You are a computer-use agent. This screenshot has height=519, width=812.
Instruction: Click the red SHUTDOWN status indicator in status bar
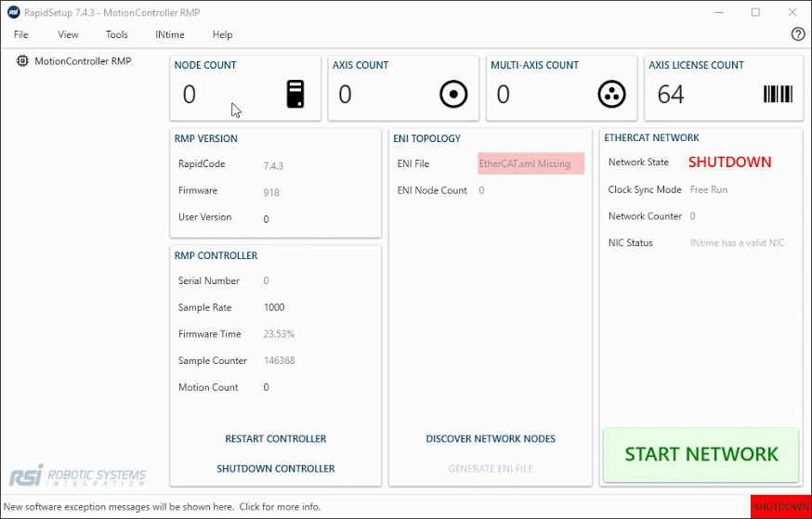(781, 507)
